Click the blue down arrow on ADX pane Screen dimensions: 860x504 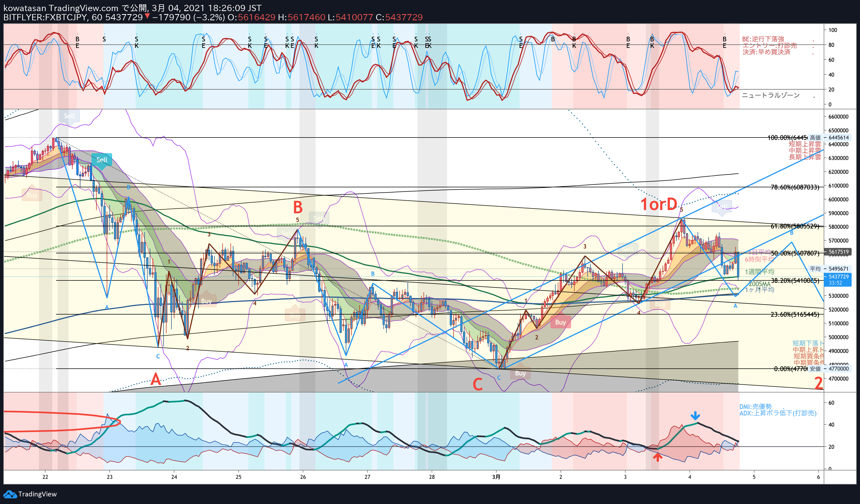click(695, 415)
